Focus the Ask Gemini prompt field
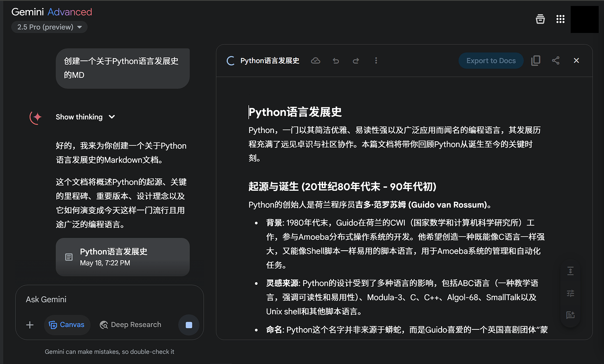This screenshot has width=604, height=364. [109, 300]
